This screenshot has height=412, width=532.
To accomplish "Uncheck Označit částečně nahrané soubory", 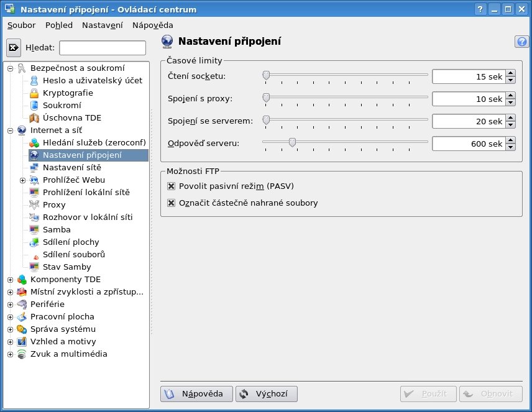I will [x=172, y=203].
